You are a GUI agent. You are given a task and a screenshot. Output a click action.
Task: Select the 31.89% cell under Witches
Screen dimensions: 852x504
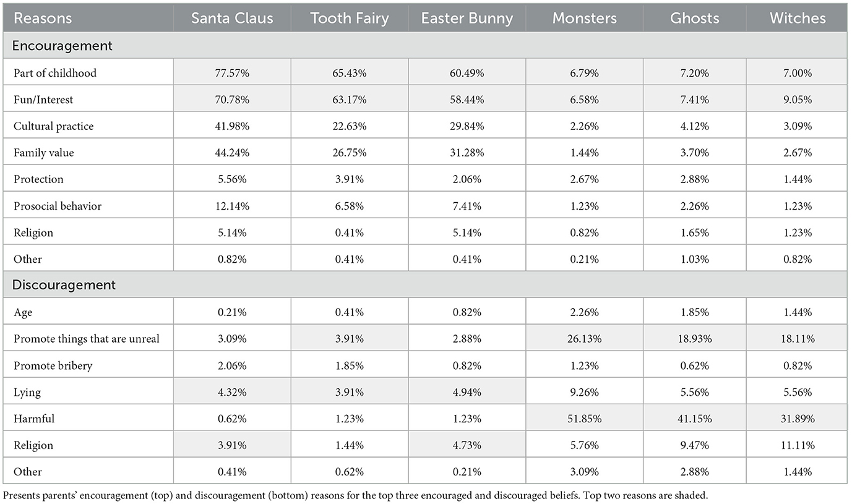click(x=798, y=419)
